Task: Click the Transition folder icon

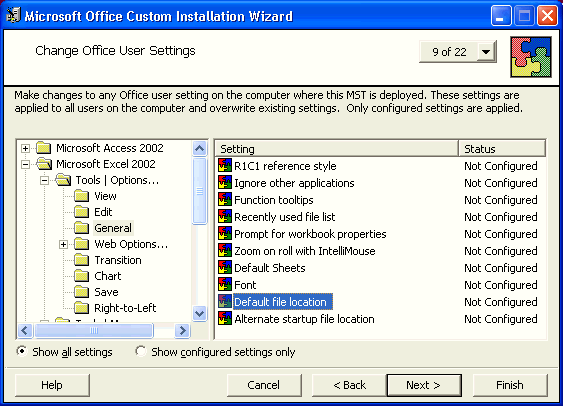Action: pyautogui.click(x=82, y=260)
